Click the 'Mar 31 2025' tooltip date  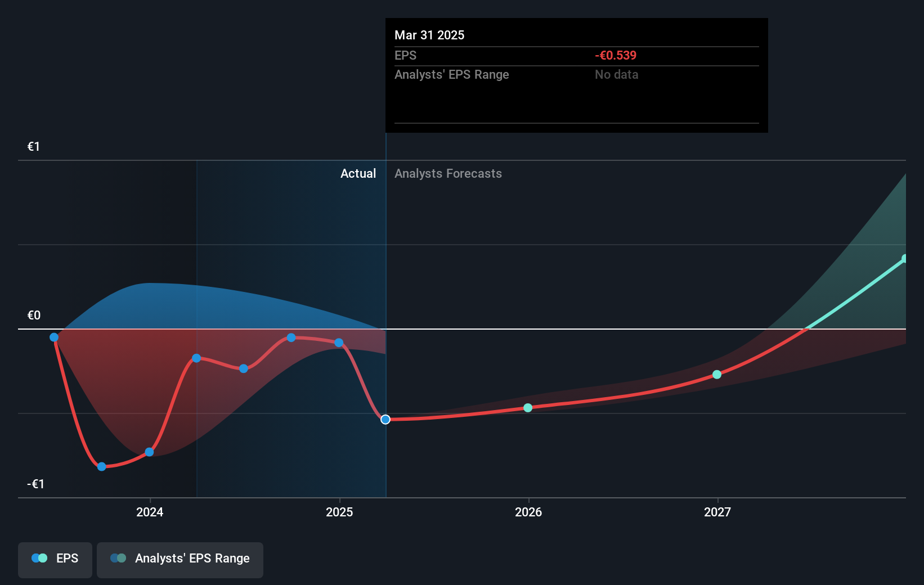click(429, 35)
